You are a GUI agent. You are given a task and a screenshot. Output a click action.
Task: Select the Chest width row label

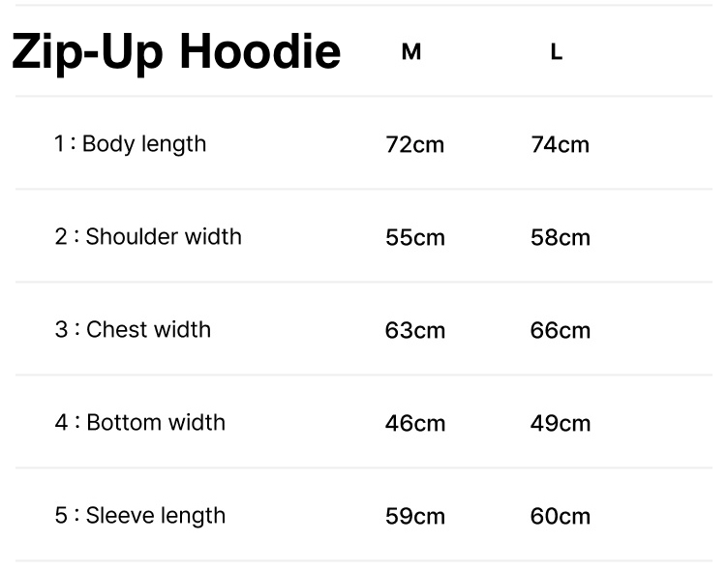pyautogui.click(x=148, y=330)
